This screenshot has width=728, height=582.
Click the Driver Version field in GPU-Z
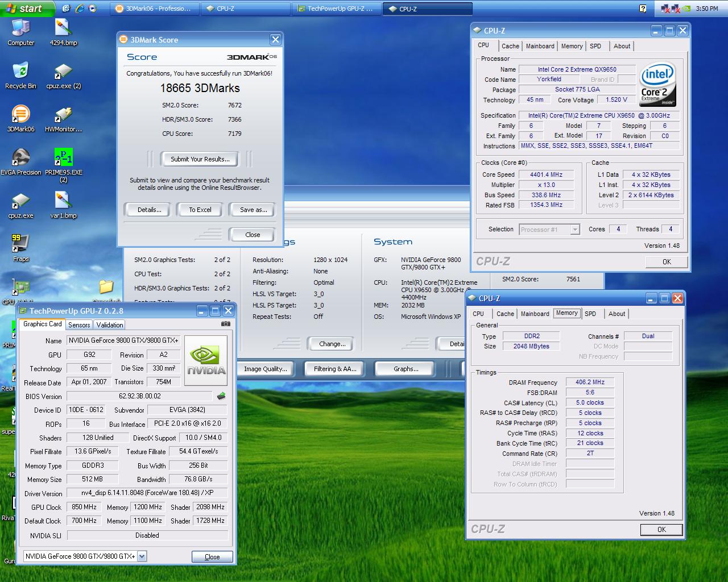click(147, 493)
